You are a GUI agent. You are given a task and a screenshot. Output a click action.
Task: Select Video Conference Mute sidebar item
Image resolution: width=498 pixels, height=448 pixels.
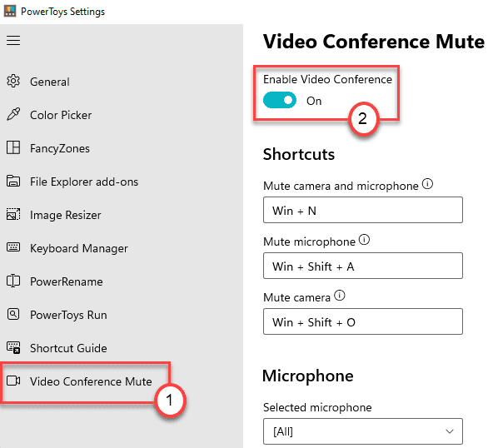(91, 381)
